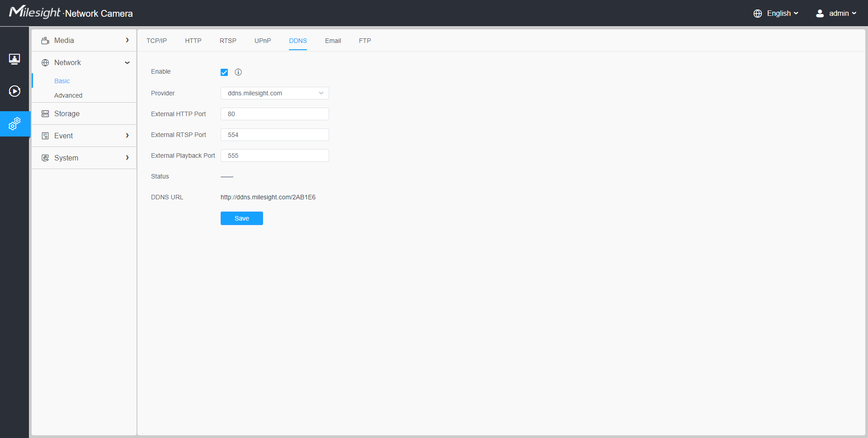Viewport: 868px width, 438px height.
Task: Switch to the Email tab
Action: coord(333,41)
